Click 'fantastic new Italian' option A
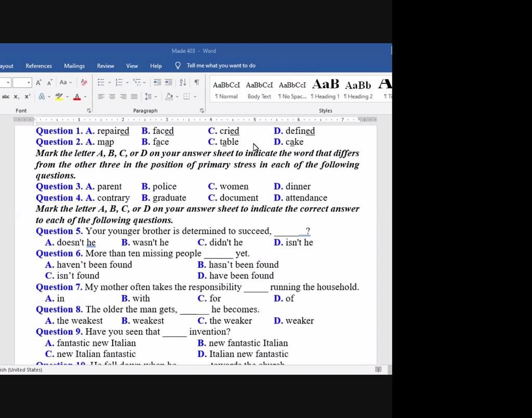 [x=96, y=343]
